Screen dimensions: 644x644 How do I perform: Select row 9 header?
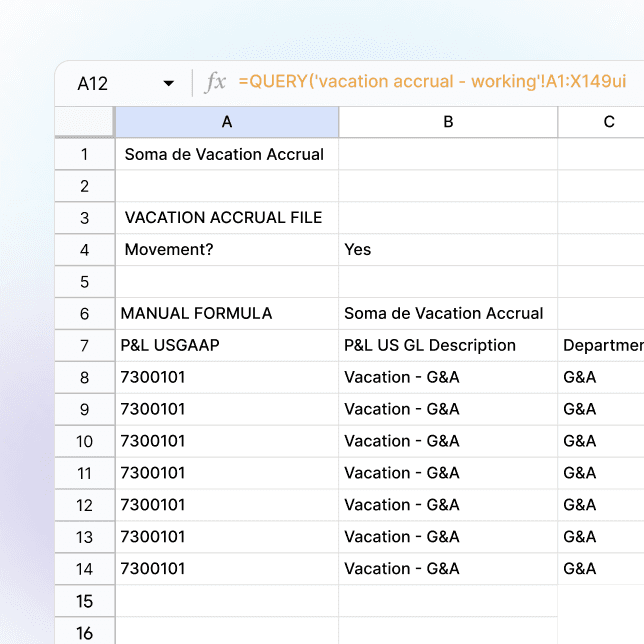tap(84, 409)
